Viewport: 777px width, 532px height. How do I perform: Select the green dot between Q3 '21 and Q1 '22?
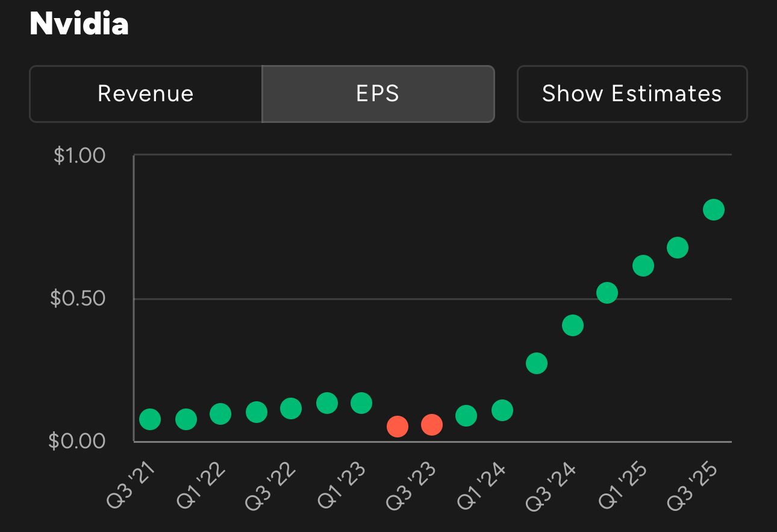click(x=186, y=419)
